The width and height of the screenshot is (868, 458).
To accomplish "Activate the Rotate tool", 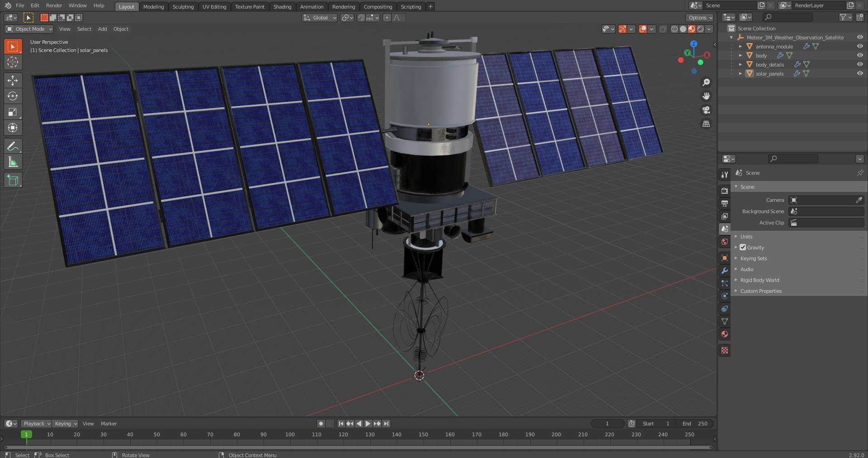I will (13, 96).
